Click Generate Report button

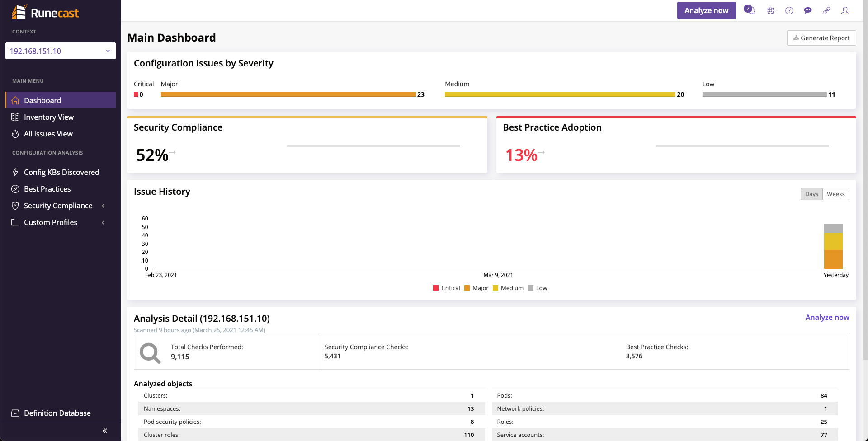coord(821,38)
